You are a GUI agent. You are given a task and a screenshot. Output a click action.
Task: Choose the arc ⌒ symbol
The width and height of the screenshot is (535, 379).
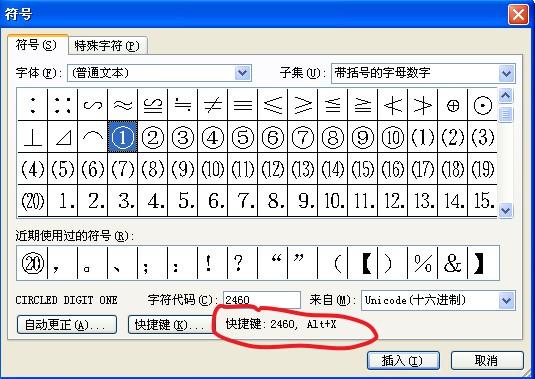click(x=92, y=137)
